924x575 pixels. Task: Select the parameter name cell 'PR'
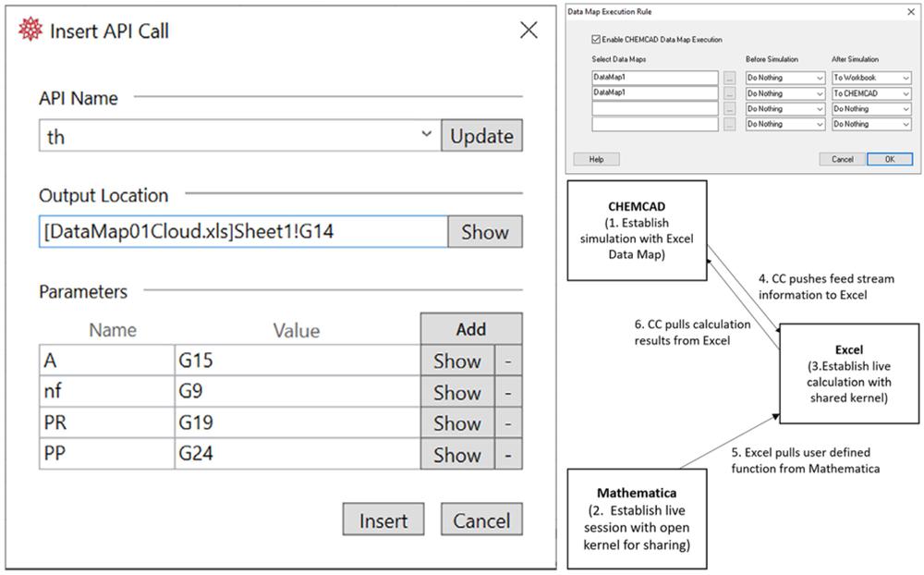tap(106, 422)
